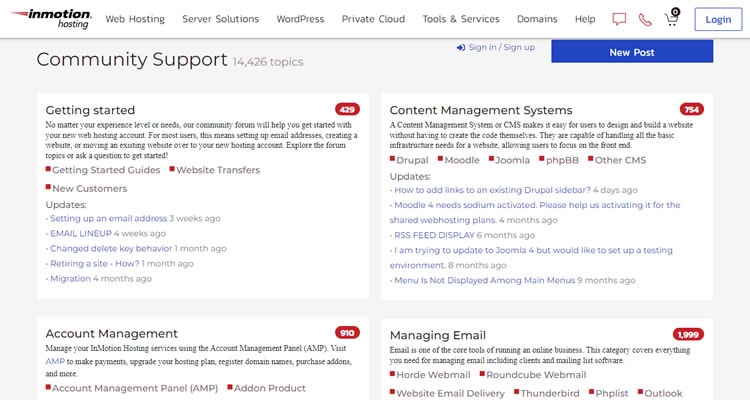The height and width of the screenshot is (400, 750).
Task: Click the sign-in arrow icon
Action: (x=461, y=47)
